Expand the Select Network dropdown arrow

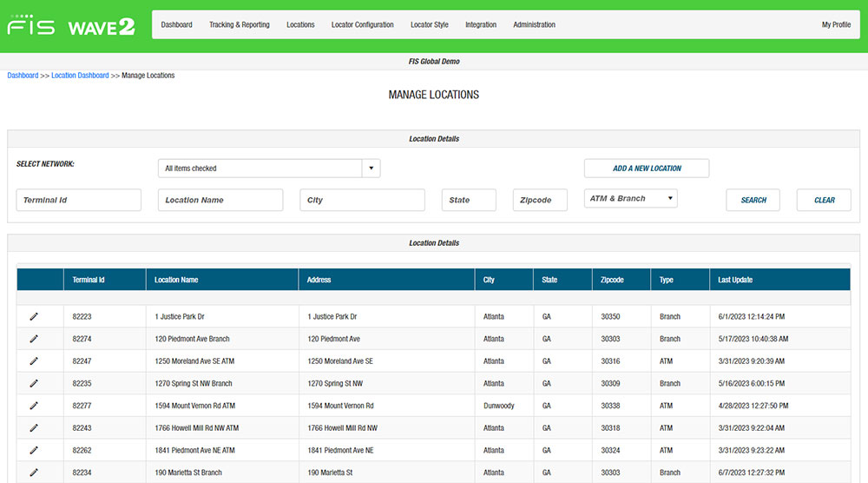371,169
